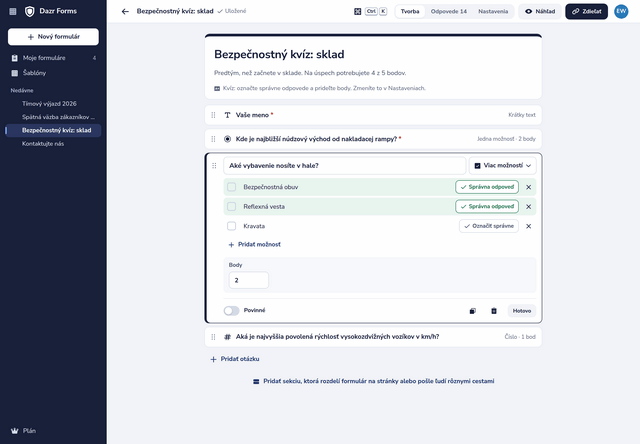Remove the Bezpečnostná obuv option
The width and height of the screenshot is (640, 444).
point(529,187)
